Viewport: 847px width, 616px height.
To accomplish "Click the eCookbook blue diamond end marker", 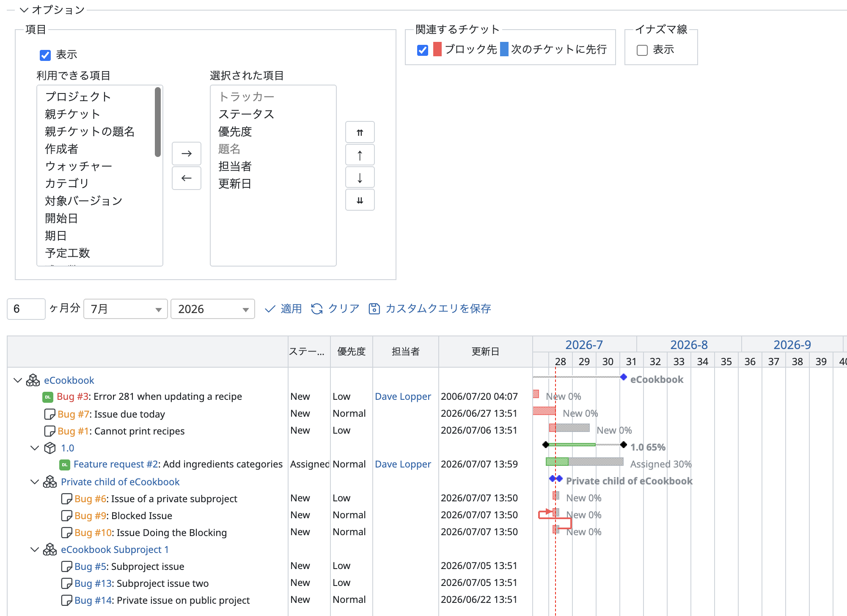I will 624,377.
